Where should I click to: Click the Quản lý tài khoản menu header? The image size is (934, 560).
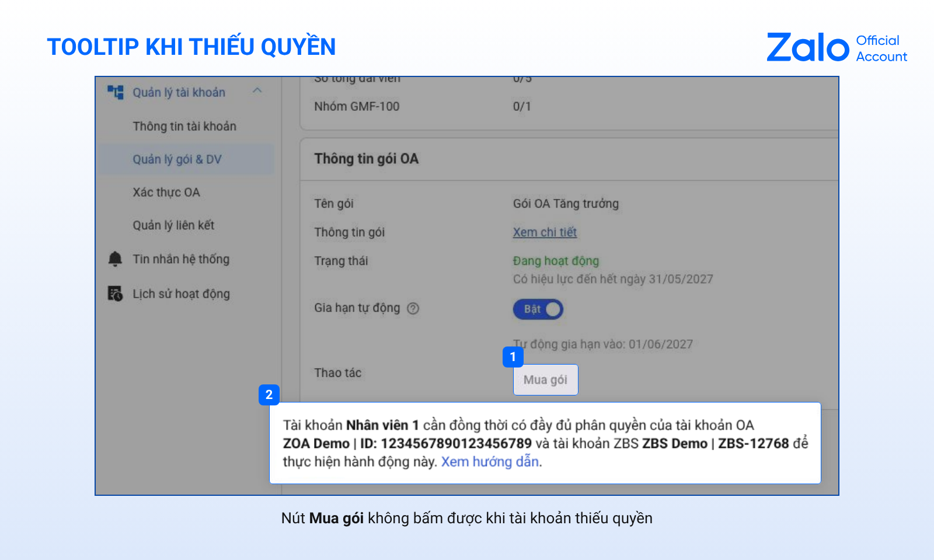tap(179, 92)
